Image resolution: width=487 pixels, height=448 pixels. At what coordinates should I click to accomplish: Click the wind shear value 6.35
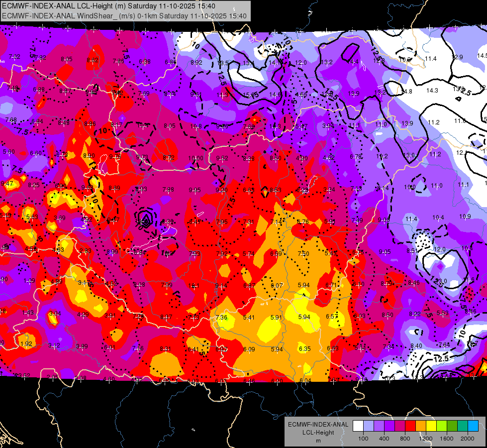pos(304,349)
